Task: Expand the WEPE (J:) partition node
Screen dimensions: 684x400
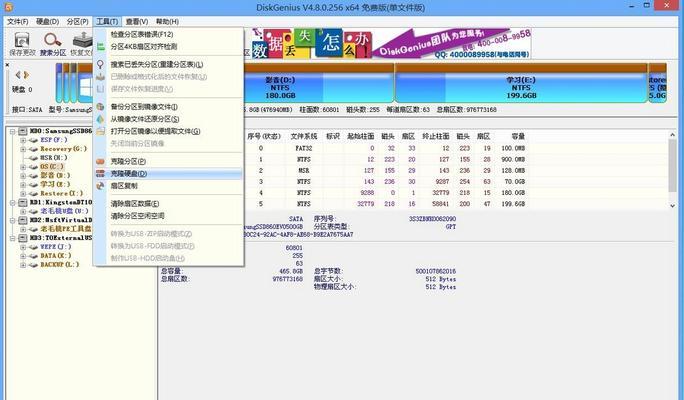Action: [x=23, y=247]
